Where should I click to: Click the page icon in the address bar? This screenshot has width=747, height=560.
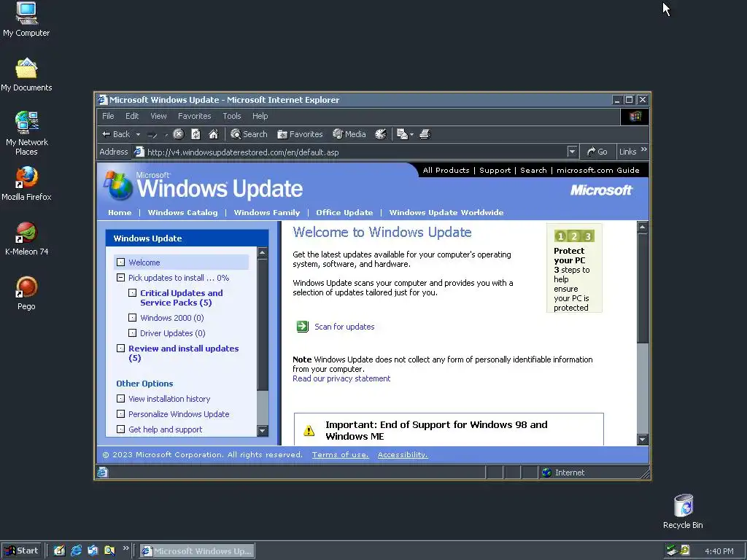tap(139, 152)
